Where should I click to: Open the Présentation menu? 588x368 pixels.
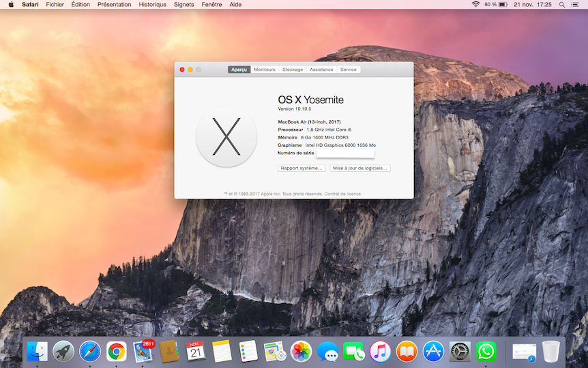[x=115, y=5]
